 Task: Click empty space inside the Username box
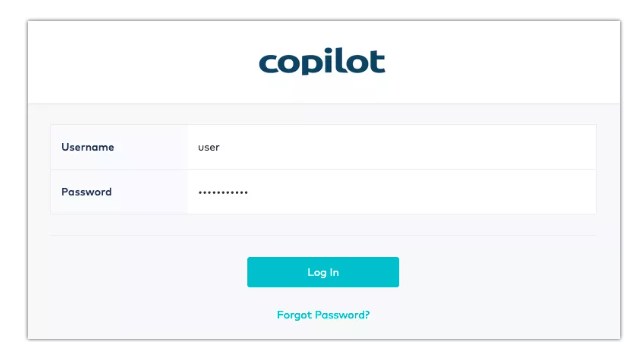(x=407, y=147)
